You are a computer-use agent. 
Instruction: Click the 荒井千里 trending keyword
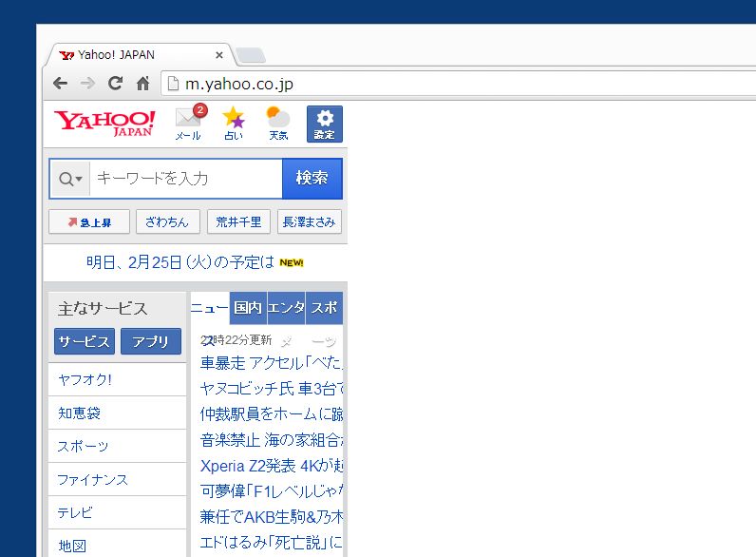click(x=238, y=222)
